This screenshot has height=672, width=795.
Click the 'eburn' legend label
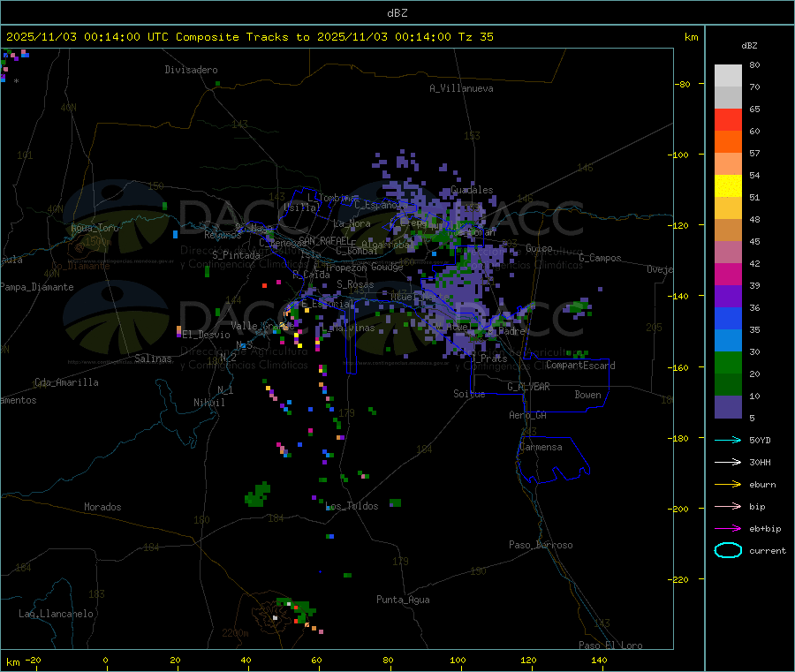pos(762,485)
